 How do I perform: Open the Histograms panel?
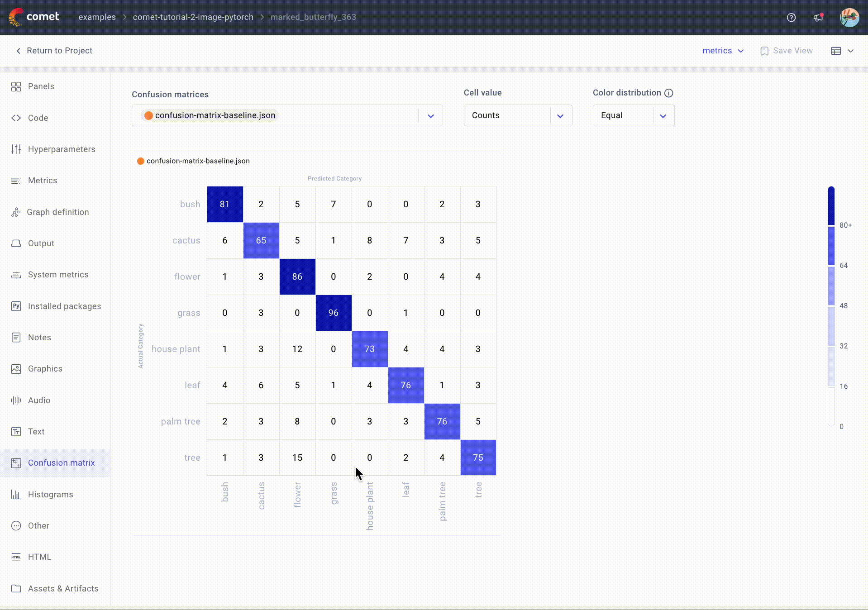(x=51, y=494)
